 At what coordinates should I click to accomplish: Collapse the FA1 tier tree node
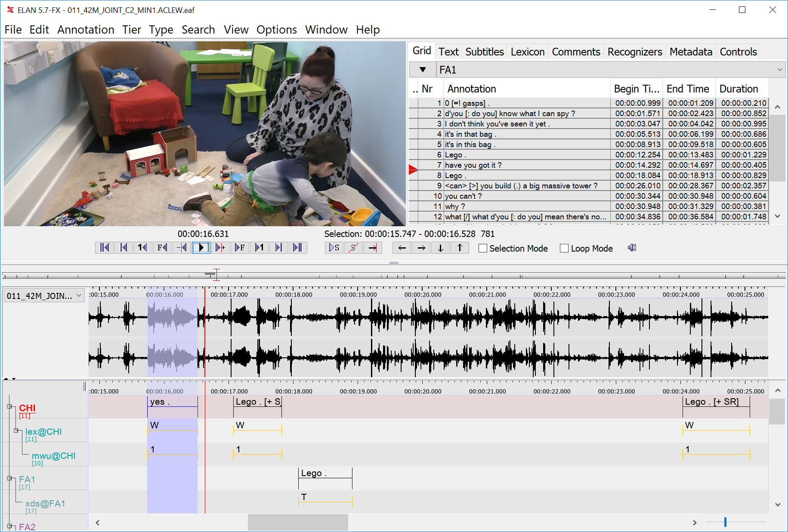click(9, 478)
